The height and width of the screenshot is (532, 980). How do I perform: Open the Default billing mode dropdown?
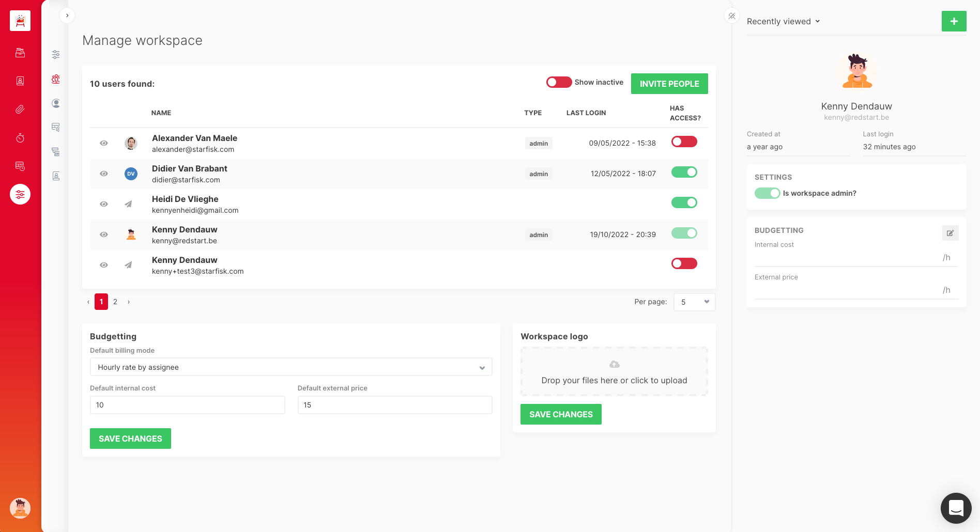click(x=290, y=367)
